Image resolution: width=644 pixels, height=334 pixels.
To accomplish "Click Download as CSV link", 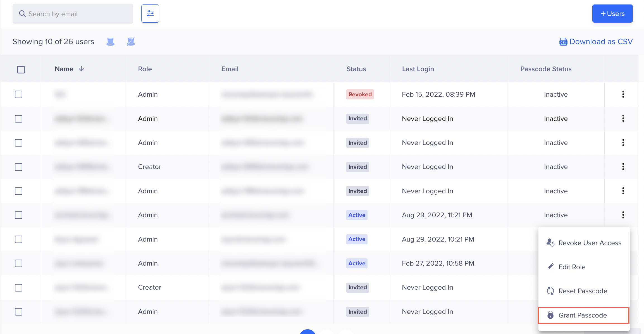I will pos(601,42).
